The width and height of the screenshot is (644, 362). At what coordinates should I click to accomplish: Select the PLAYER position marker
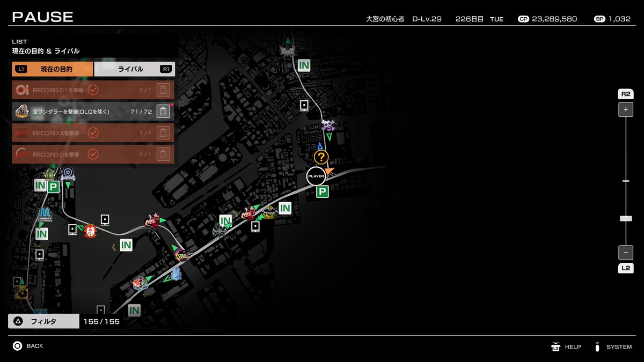click(x=316, y=176)
